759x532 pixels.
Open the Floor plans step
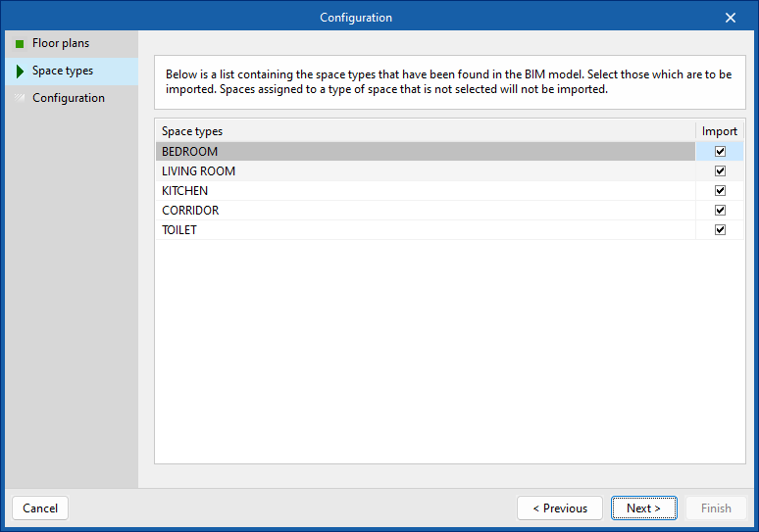(x=61, y=44)
